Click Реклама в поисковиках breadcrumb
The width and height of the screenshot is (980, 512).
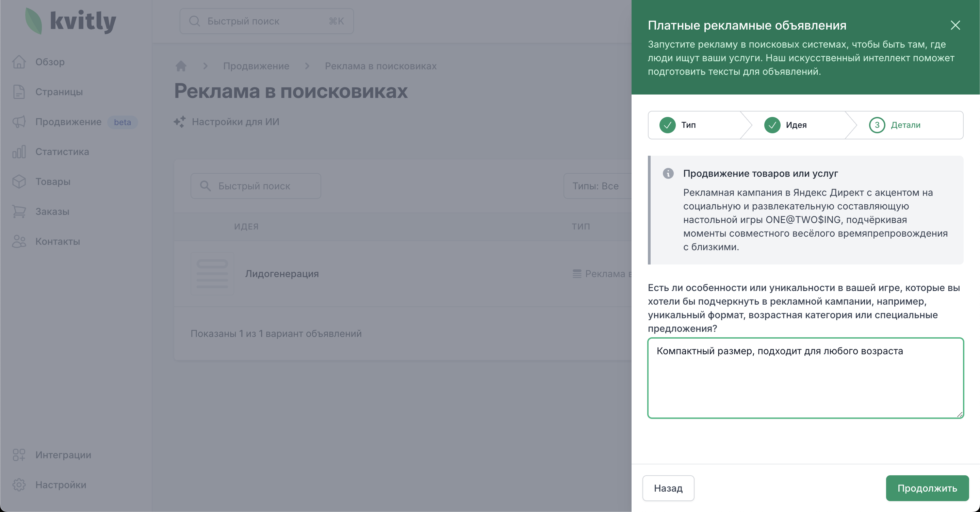click(x=380, y=66)
